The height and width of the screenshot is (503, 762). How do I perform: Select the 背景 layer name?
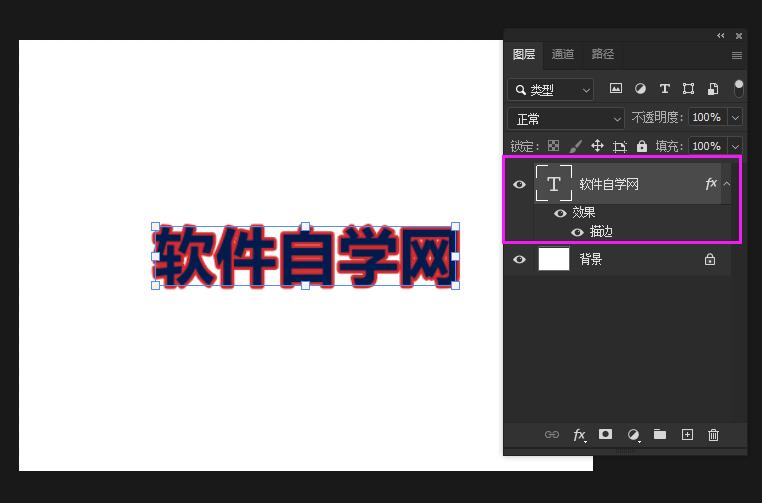click(591, 259)
